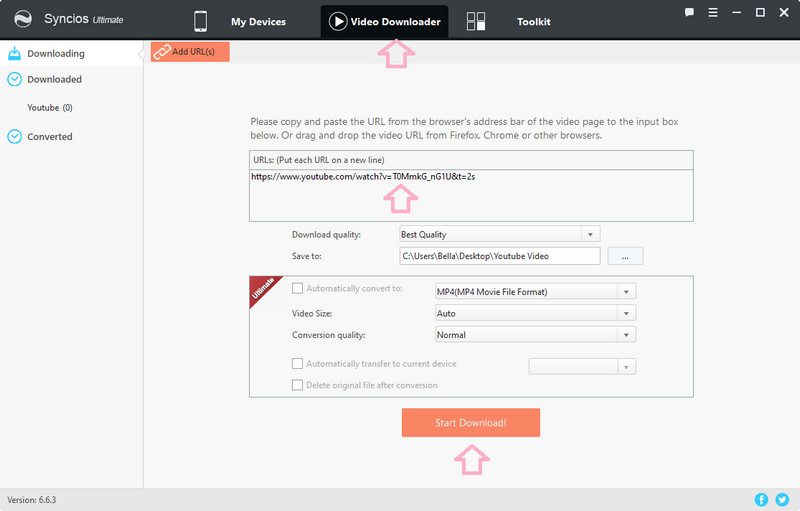Viewport: 800px width, 511px height.
Task: Click the play icon of Video Downloader
Action: coord(338,21)
